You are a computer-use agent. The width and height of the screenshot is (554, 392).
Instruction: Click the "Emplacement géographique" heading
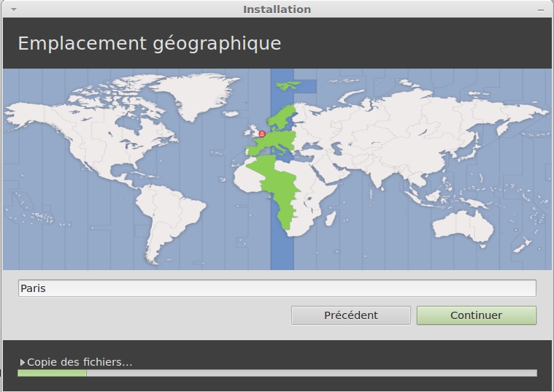(149, 43)
